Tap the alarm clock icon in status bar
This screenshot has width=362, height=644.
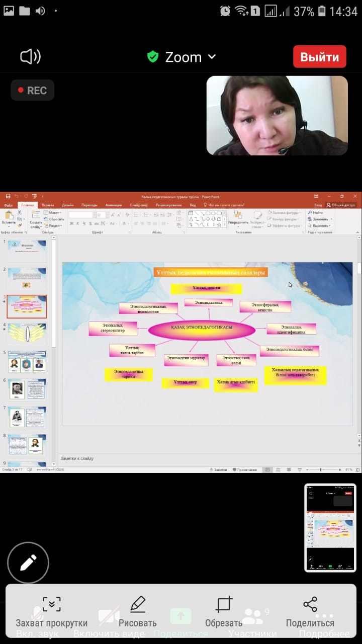tap(225, 11)
